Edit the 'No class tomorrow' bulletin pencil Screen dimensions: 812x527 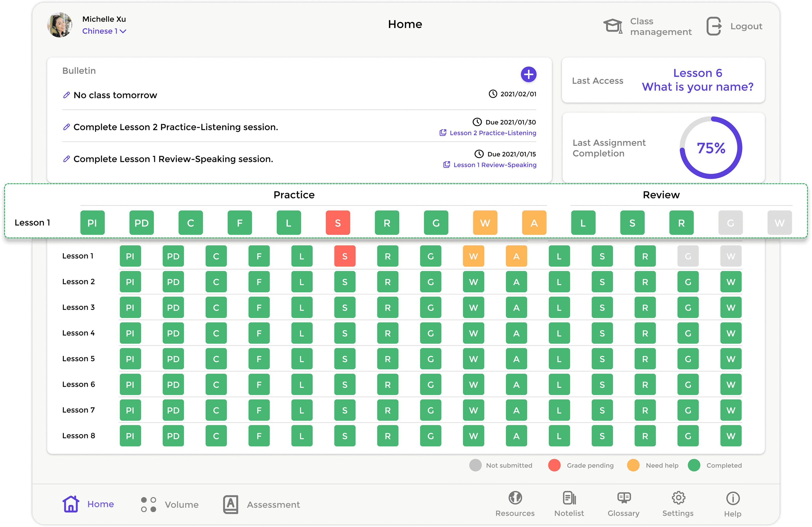[x=66, y=95]
